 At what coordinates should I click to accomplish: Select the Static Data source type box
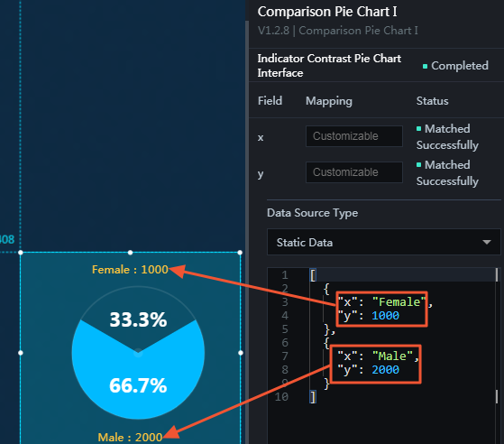point(384,242)
